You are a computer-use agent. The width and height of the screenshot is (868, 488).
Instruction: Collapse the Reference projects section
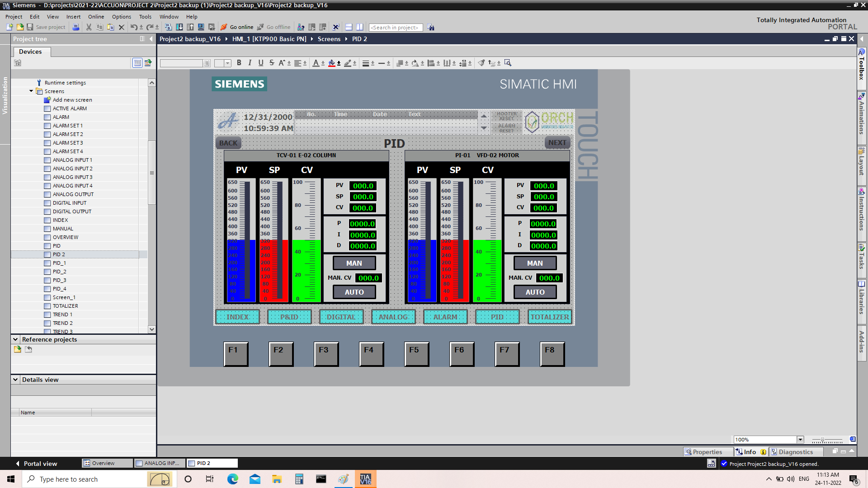click(15, 339)
